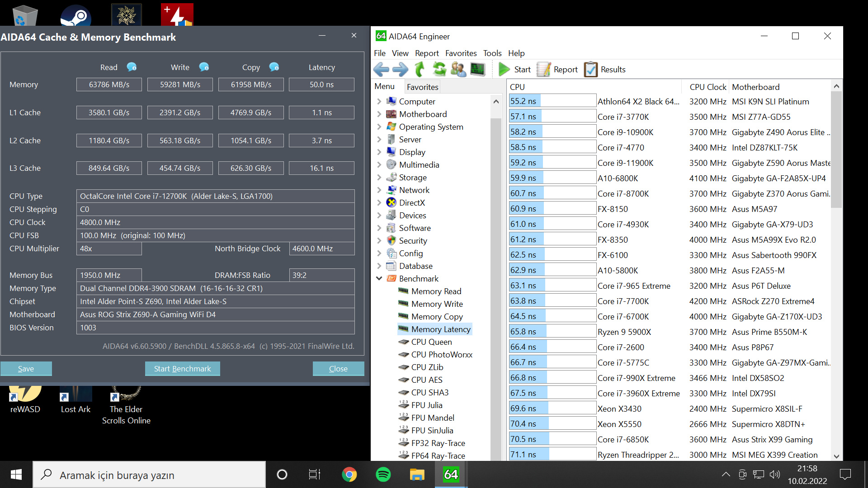Open the File menu

point(380,53)
